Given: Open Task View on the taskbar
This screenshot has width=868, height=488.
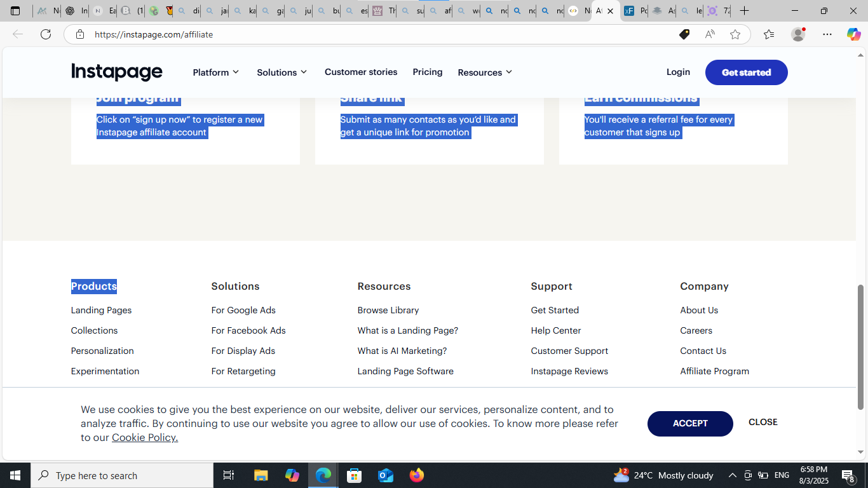Looking at the screenshot, I should coord(229,475).
